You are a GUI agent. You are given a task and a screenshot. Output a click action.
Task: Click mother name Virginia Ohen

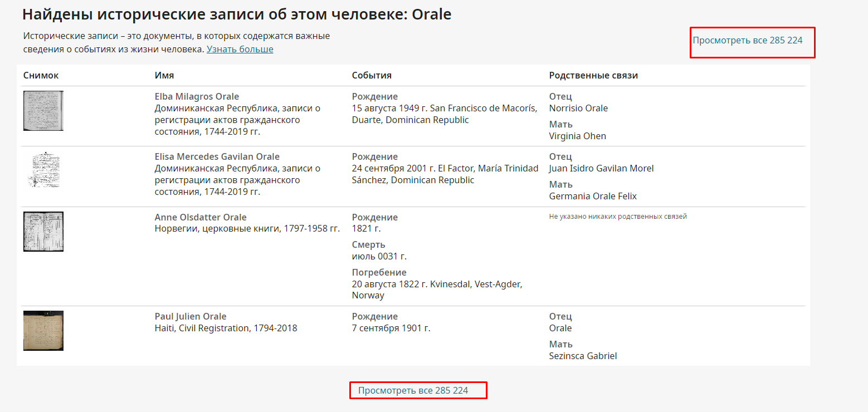click(577, 136)
